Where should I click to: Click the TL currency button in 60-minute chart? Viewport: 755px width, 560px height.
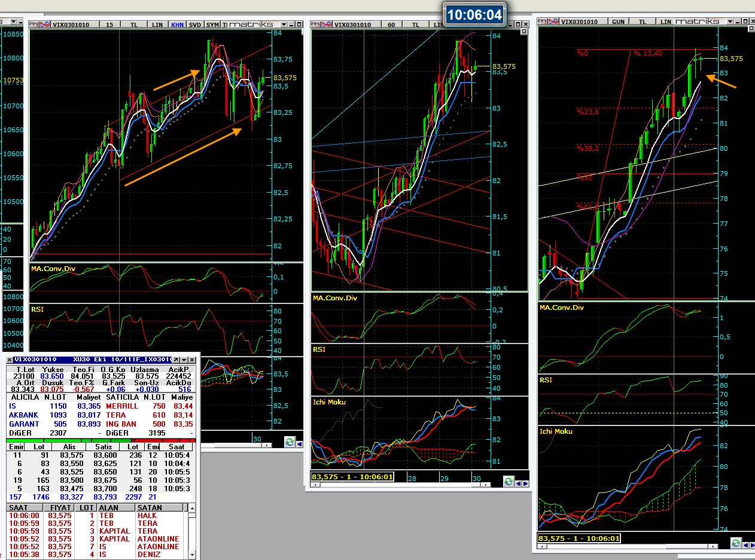(x=416, y=25)
